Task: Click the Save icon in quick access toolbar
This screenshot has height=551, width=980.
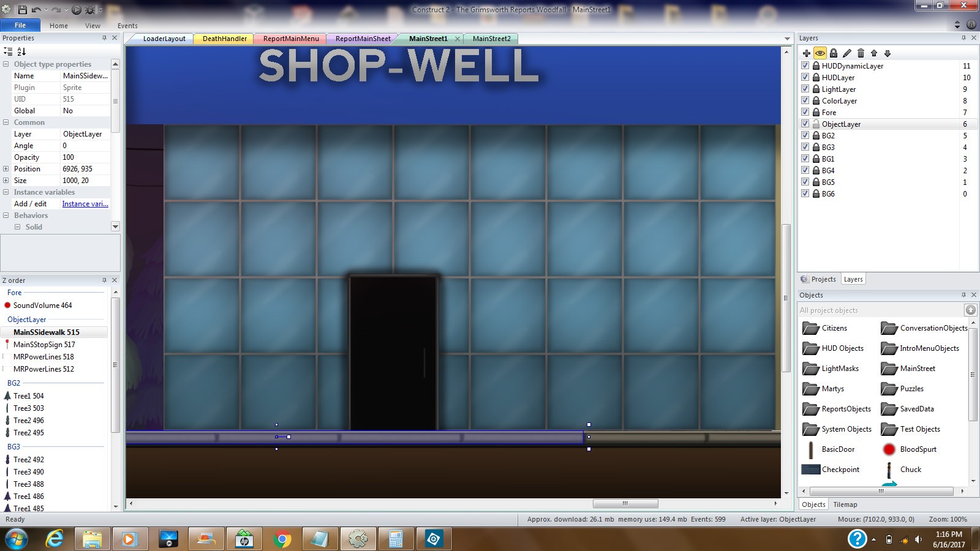Action: 22,10
